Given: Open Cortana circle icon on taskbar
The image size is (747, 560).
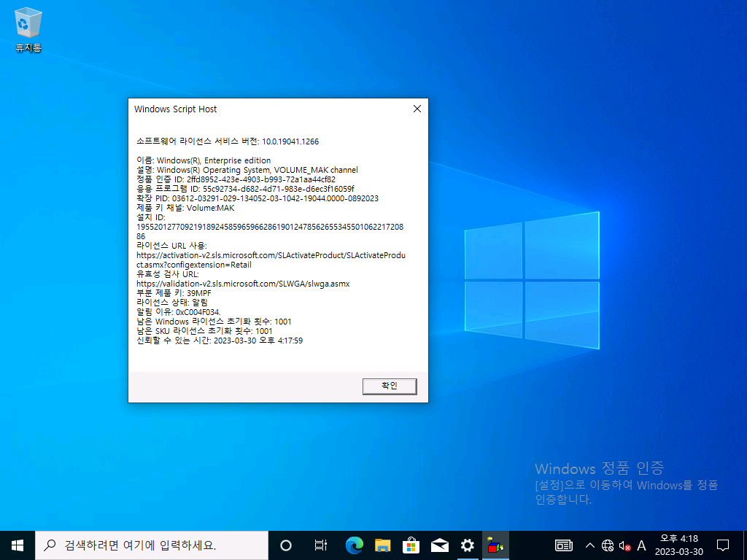Looking at the screenshot, I should tap(285, 545).
